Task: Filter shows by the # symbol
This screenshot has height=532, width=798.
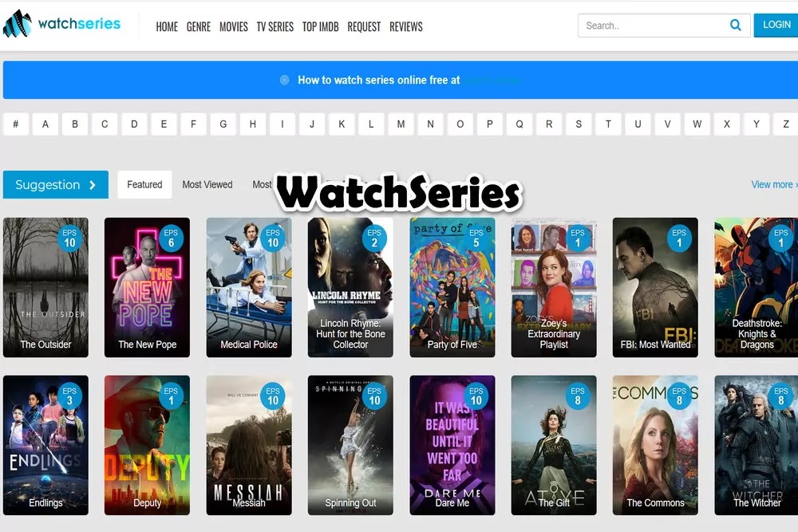Action: tap(16, 124)
